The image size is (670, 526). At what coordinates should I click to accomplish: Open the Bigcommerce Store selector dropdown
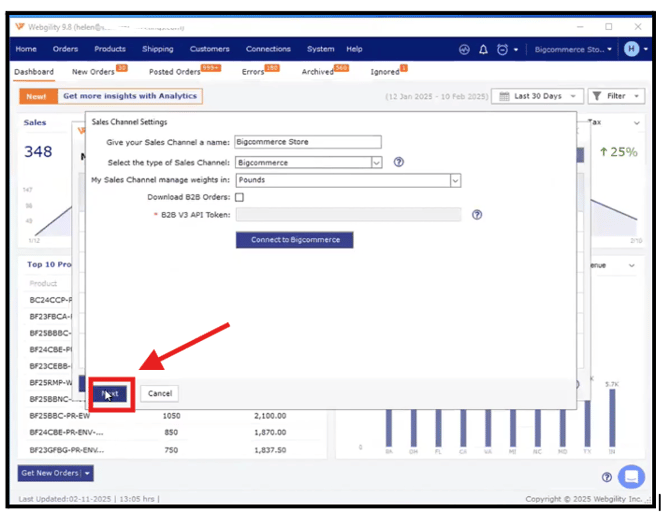pos(572,49)
